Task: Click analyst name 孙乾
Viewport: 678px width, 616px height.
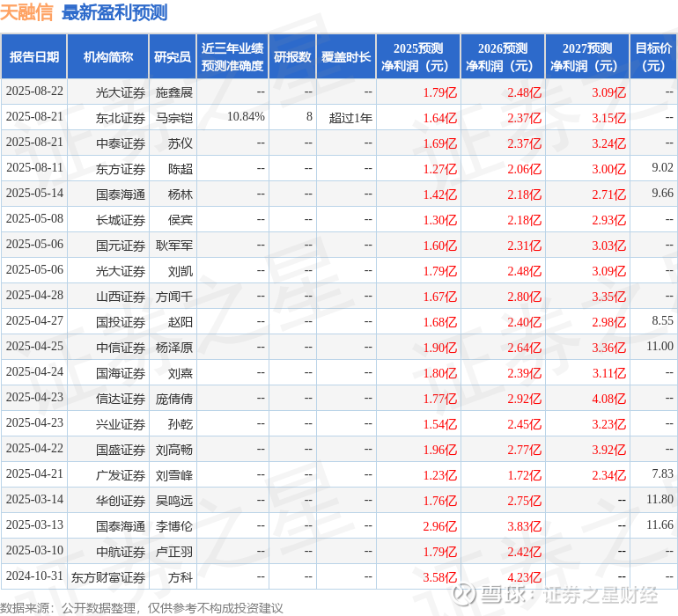Action: 181,423
